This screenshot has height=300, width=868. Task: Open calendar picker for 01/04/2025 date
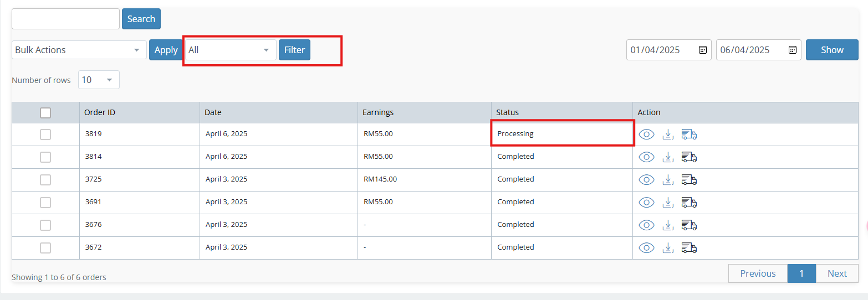(x=702, y=50)
